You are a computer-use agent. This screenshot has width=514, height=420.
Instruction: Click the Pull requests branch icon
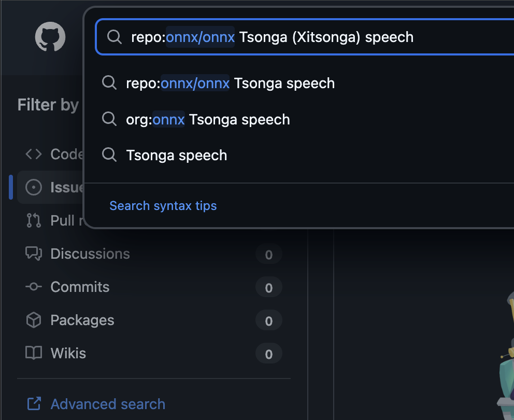tap(34, 220)
